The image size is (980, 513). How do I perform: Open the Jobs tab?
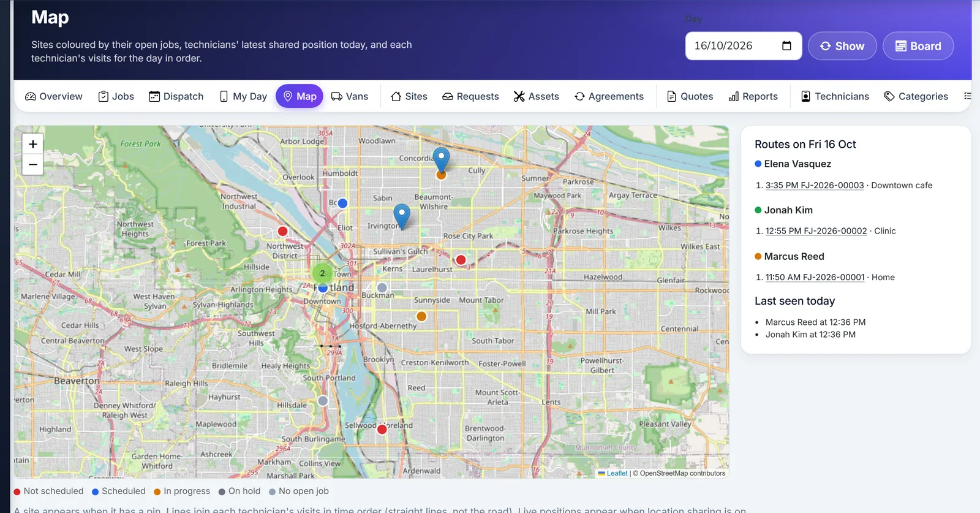coord(116,96)
